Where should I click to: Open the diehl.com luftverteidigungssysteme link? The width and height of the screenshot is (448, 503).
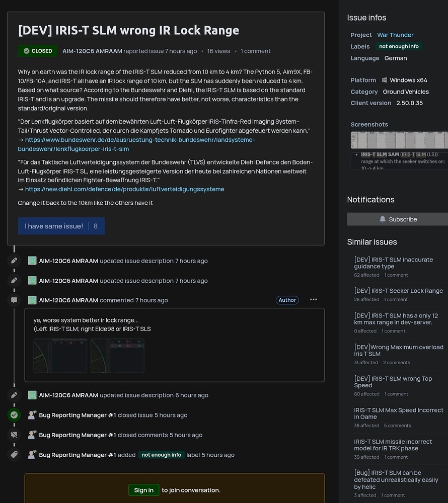point(124,189)
